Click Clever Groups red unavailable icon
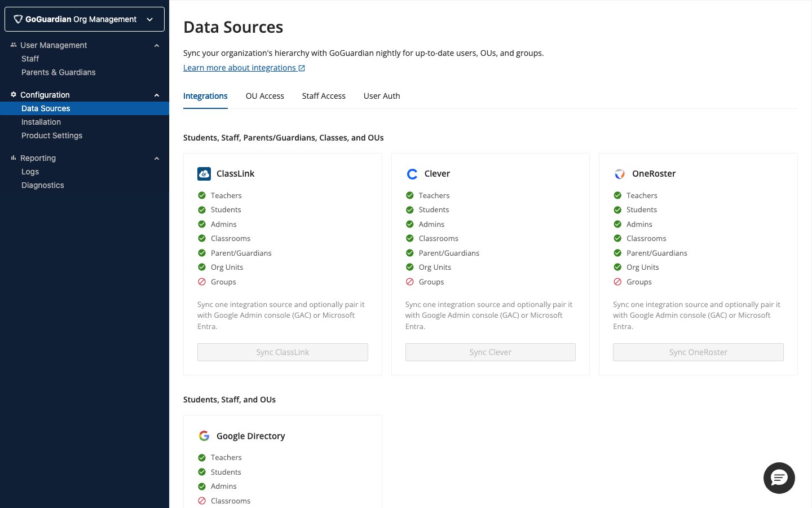The height and width of the screenshot is (508, 812). tap(410, 282)
